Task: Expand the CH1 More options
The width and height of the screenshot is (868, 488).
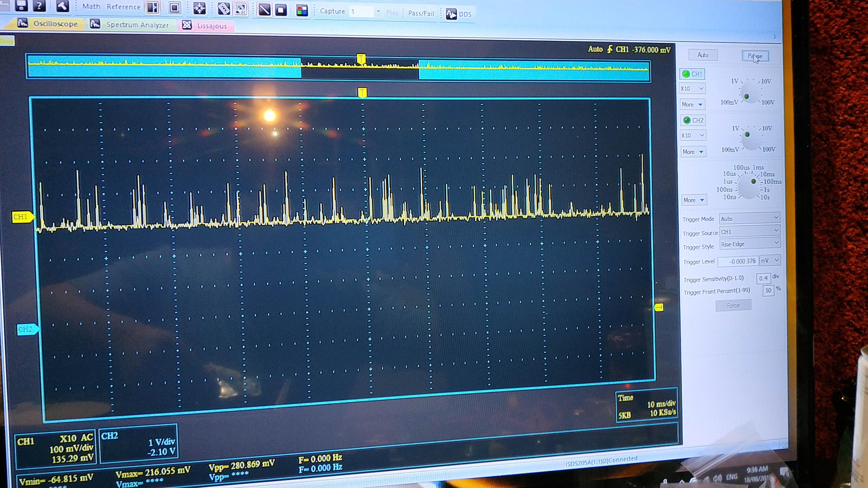Action: click(x=692, y=104)
